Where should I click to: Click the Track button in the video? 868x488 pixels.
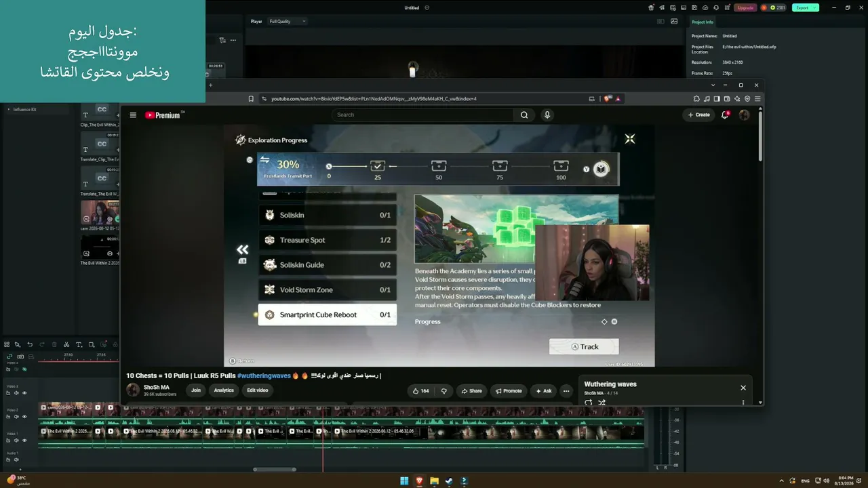[x=584, y=346]
